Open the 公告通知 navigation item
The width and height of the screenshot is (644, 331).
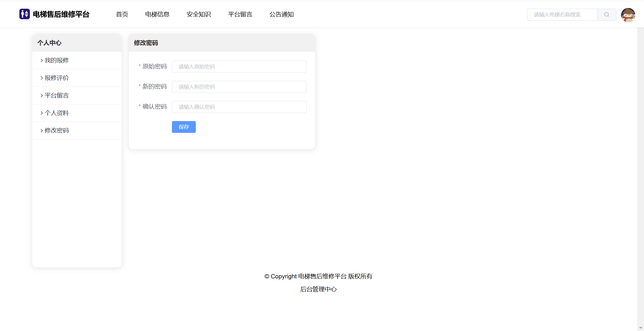pos(281,14)
